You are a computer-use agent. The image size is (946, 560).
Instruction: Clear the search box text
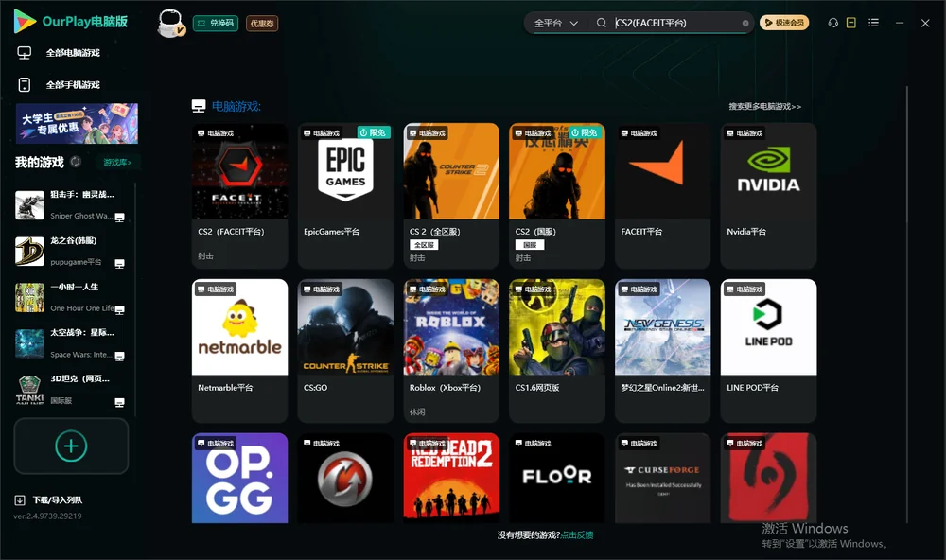pyautogui.click(x=745, y=23)
